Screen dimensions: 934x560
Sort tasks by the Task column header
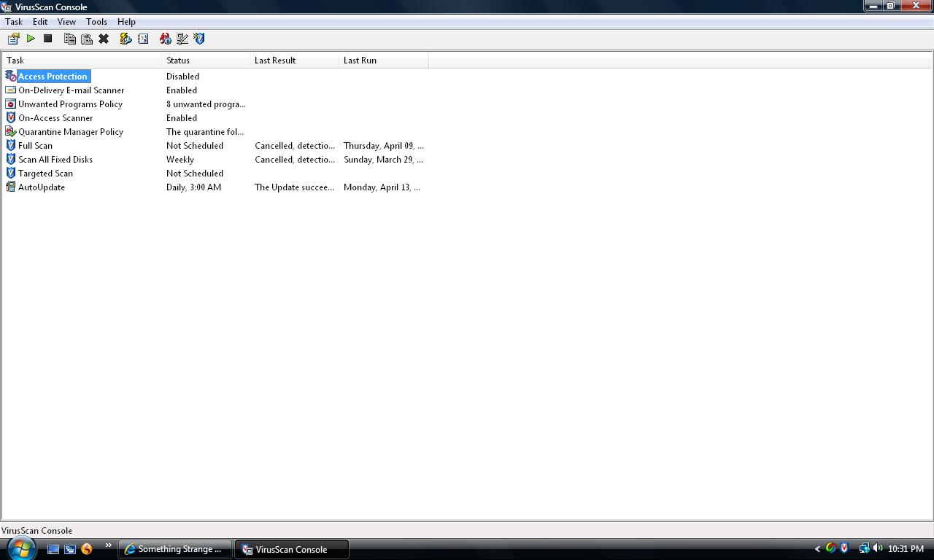pyautogui.click(x=82, y=61)
